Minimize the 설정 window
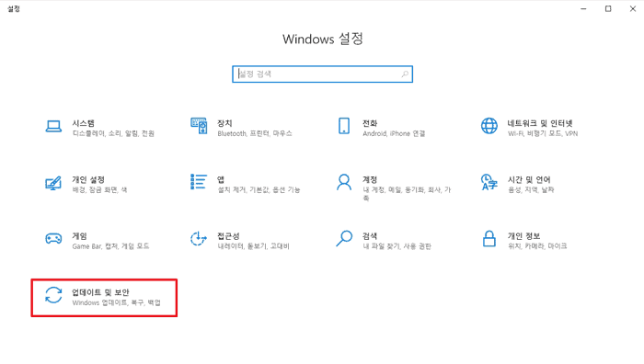The image size is (644, 364). [x=583, y=8]
